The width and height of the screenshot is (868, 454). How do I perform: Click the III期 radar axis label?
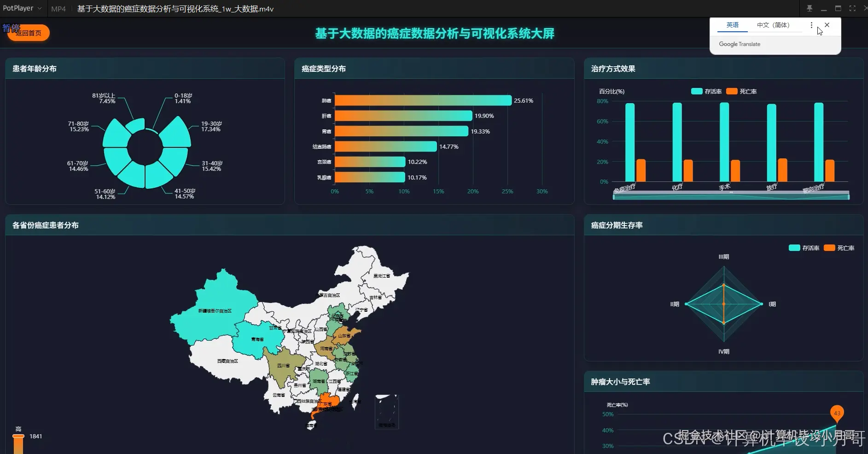pos(724,257)
